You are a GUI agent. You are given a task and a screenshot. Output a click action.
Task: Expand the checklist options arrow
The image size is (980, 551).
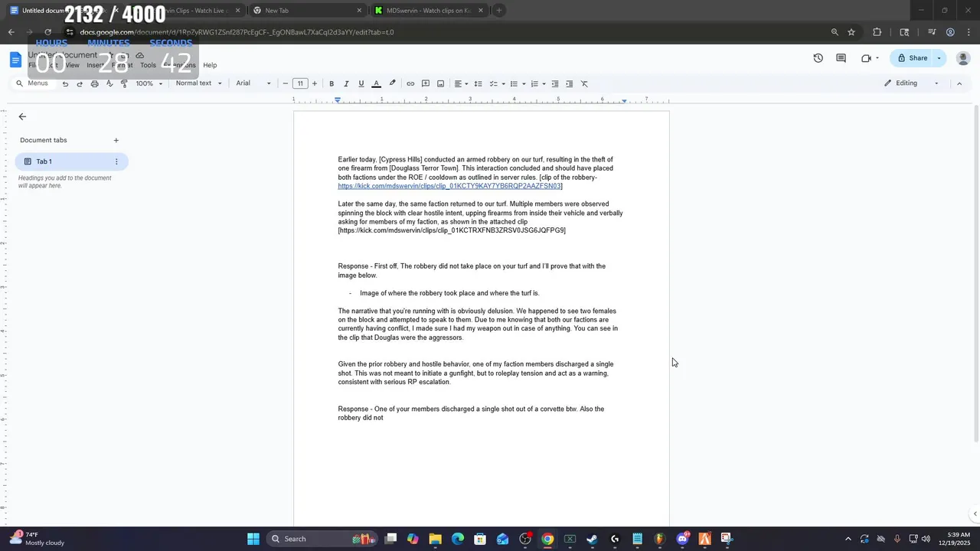pyautogui.click(x=503, y=83)
